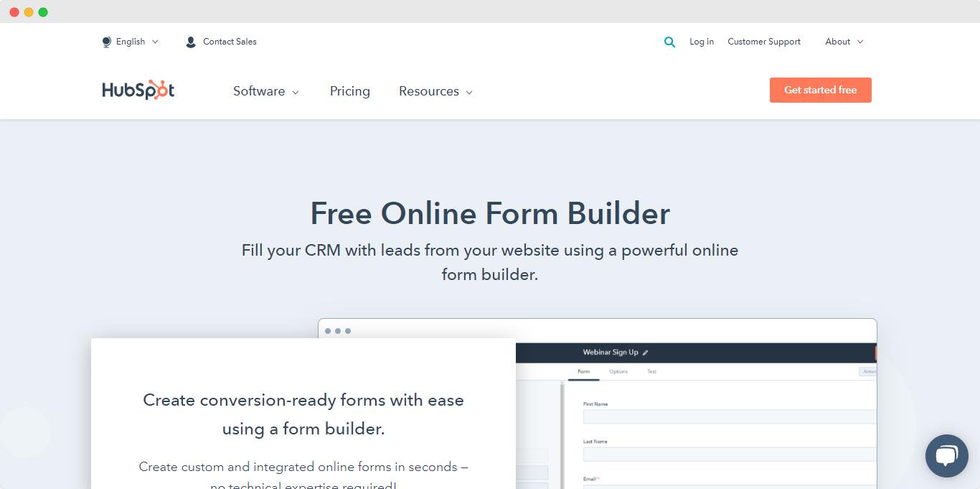Image resolution: width=980 pixels, height=489 pixels.
Task: Switch to the Test tab
Action: point(651,371)
